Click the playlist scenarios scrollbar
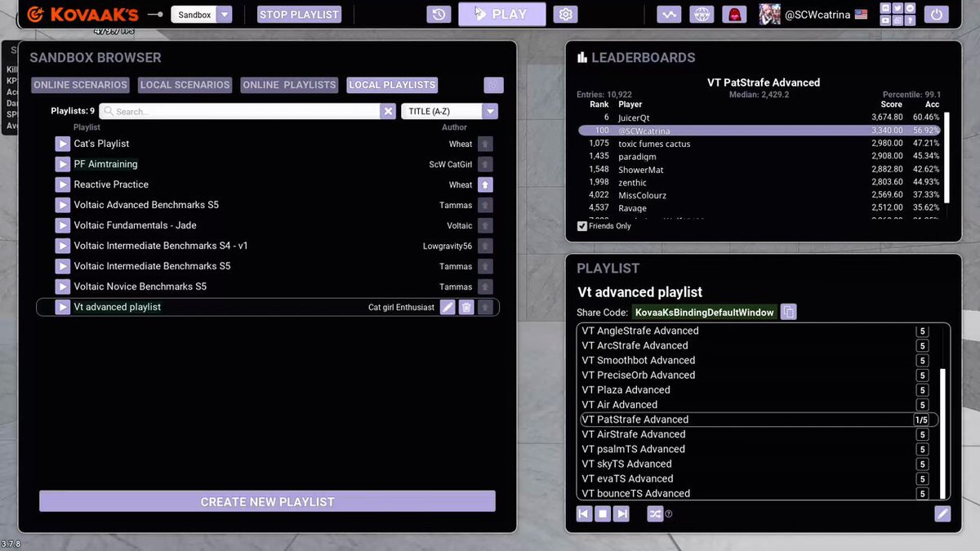The height and width of the screenshot is (551, 980). (943, 433)
